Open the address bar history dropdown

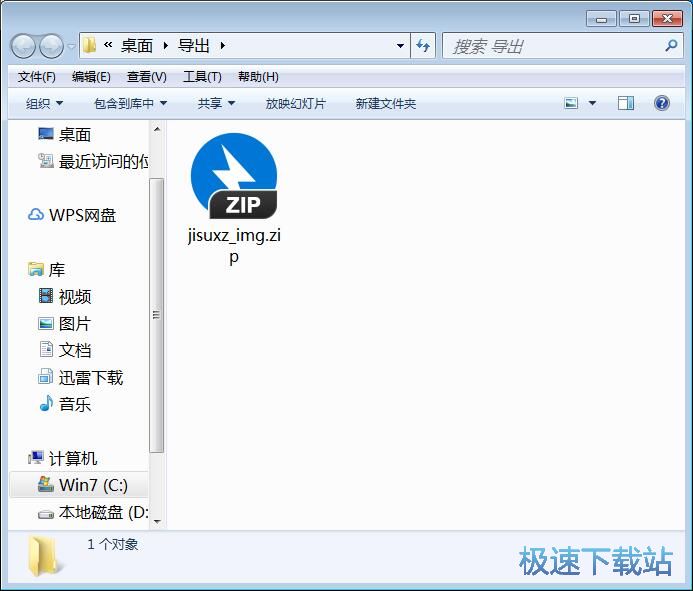point(400,46)
